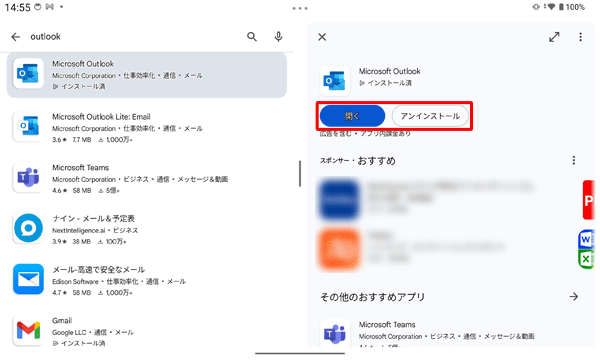Viewport: 600px width, 360px height.
Task: Tap the スポンサー・おすすめ heading
Action: click(x=357, y=161)
